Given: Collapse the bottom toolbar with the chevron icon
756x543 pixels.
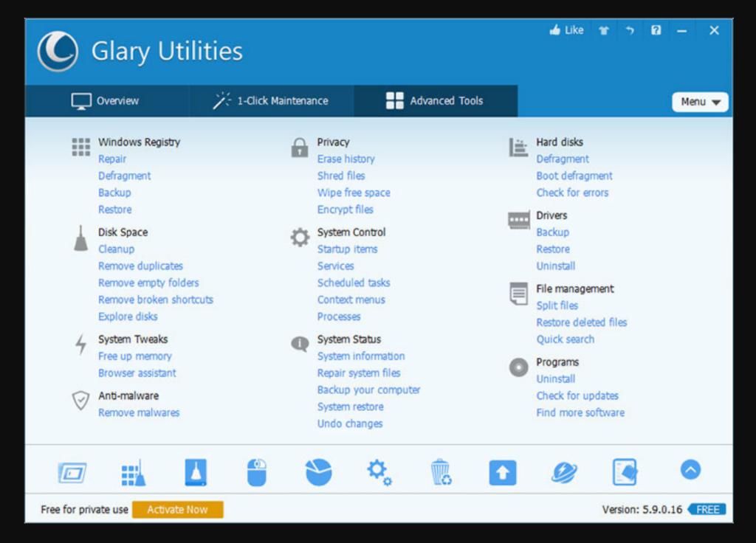Looking at the screenshot, I should click(690, 470).
